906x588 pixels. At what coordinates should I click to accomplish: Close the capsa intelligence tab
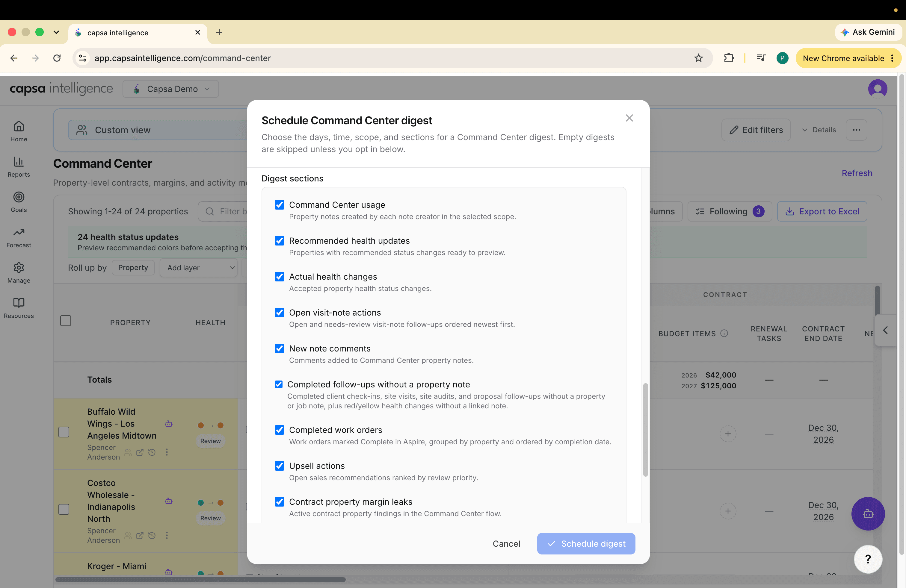coord(197,32)
